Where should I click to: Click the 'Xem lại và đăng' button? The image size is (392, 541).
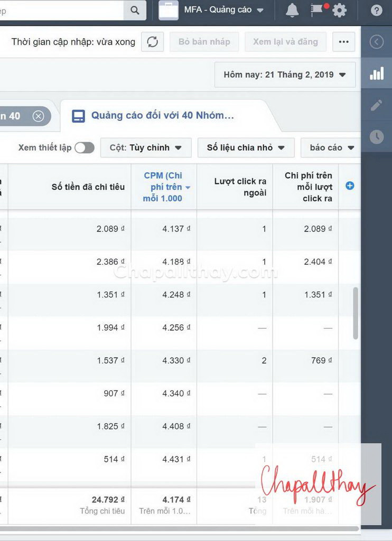[285, 42]
